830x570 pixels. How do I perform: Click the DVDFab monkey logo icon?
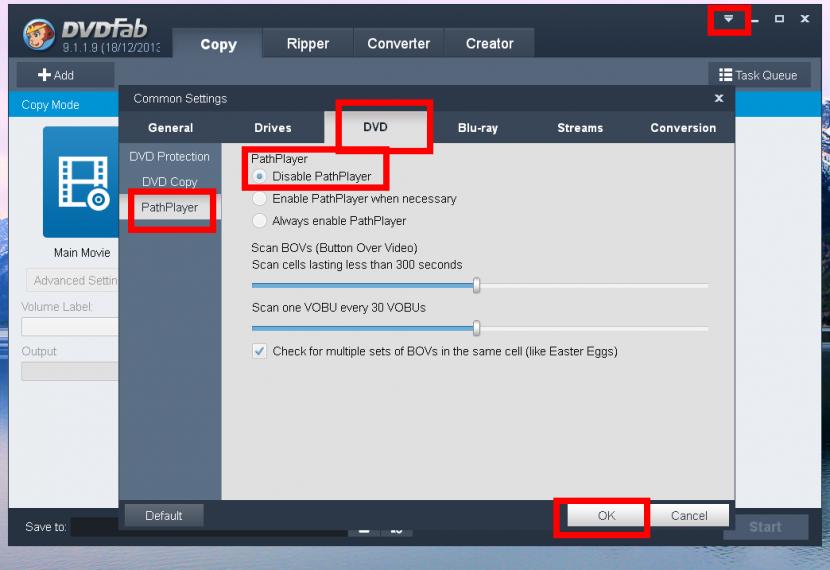39,34
